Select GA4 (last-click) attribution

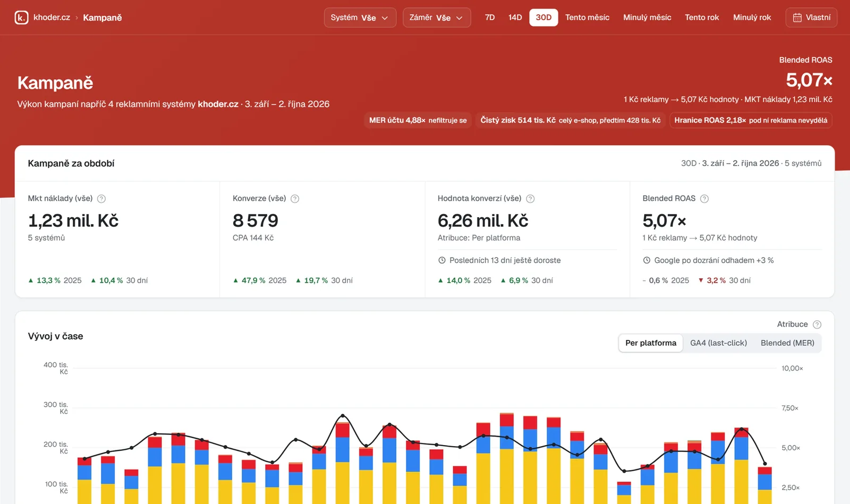coord(718,343)
